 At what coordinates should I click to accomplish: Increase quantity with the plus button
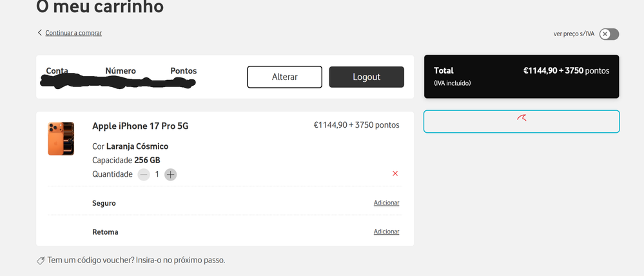170,174
